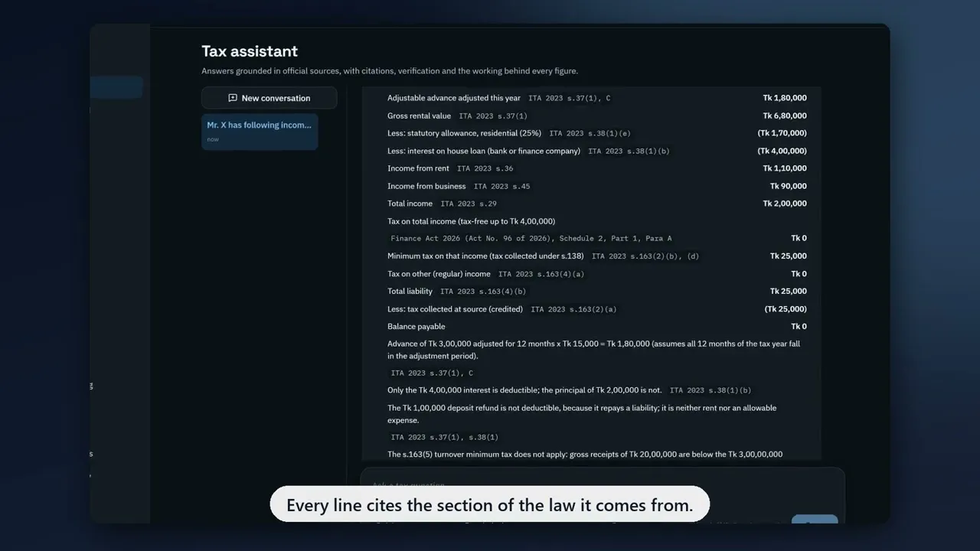
Task: Click the tax question input box
Action: pyautogui.click(x=603, y=485)
